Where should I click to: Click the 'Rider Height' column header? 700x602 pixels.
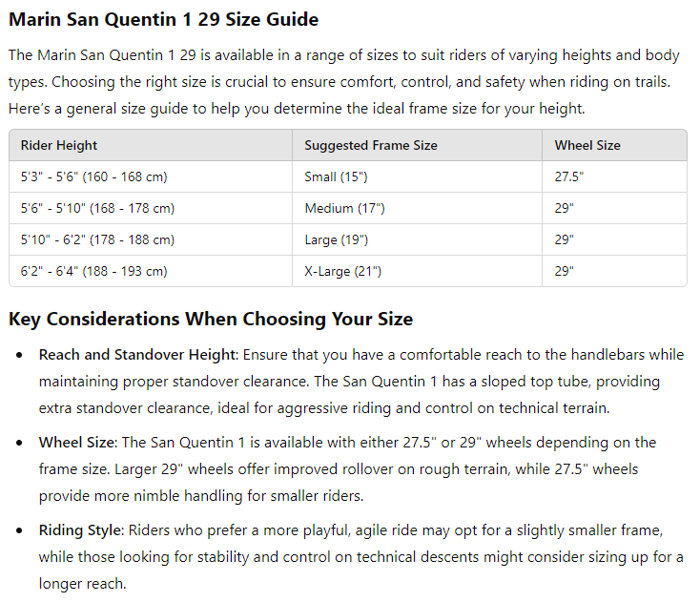point(59,146)
